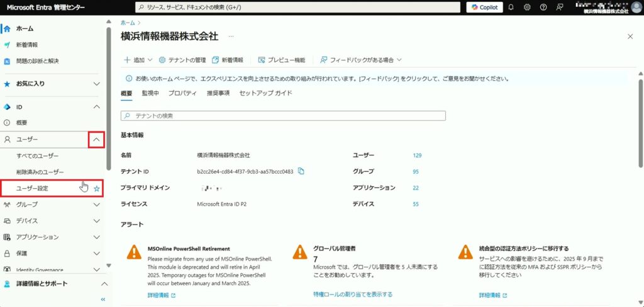Screen dimensions: 644x307
Task: Switch to the 推奨事項 tab
Action: click(218, 93)
